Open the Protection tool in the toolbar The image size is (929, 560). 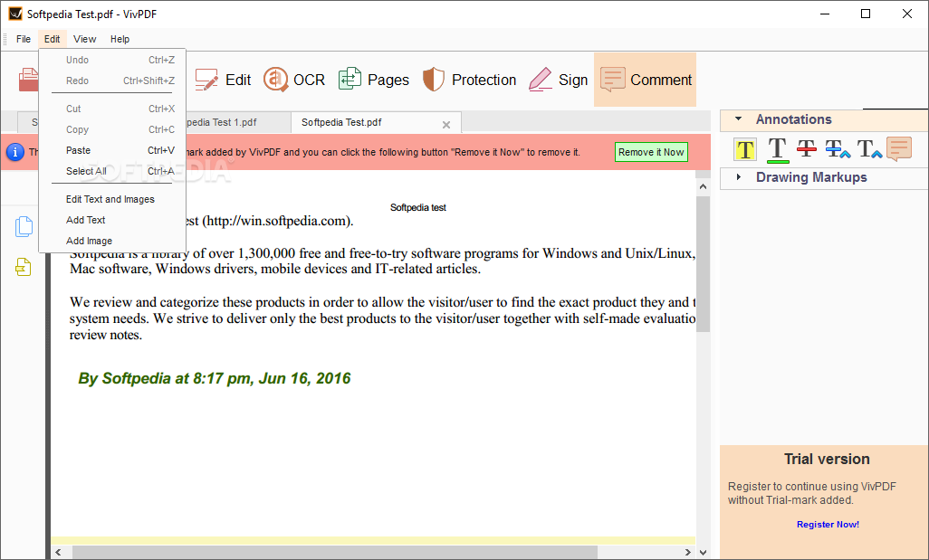469,80
